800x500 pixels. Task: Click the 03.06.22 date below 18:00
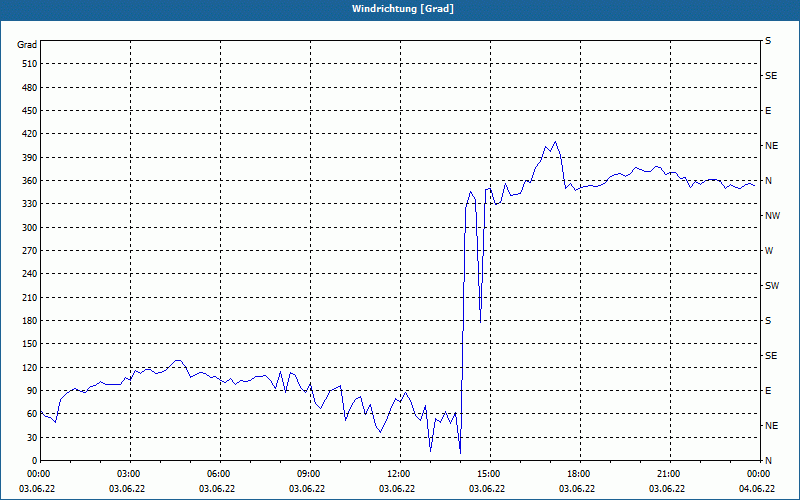click(577, 489)
